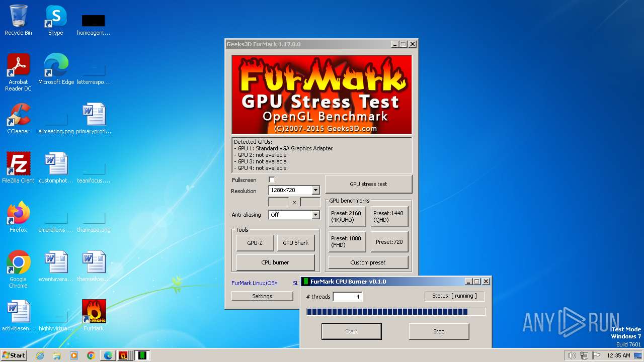Run Preset:1080 (FHD) benchmark
644x362 pixels.
click(x=347, y=242)
